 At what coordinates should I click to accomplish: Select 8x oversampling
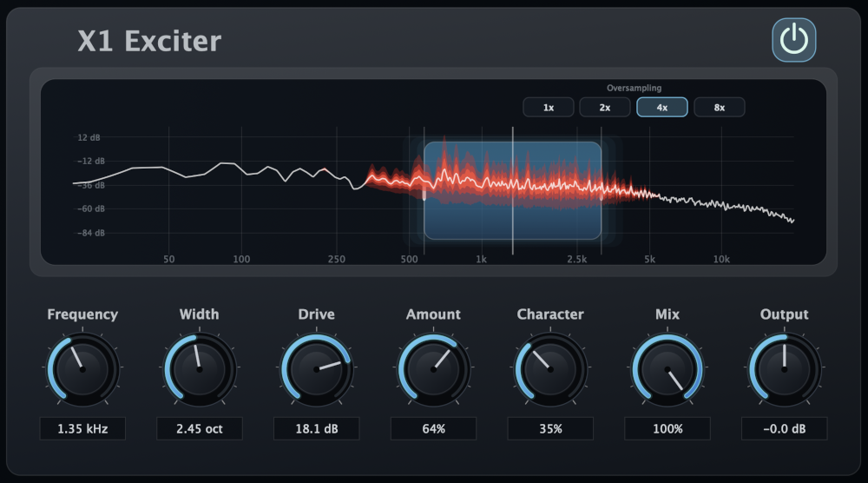point(719,108)
